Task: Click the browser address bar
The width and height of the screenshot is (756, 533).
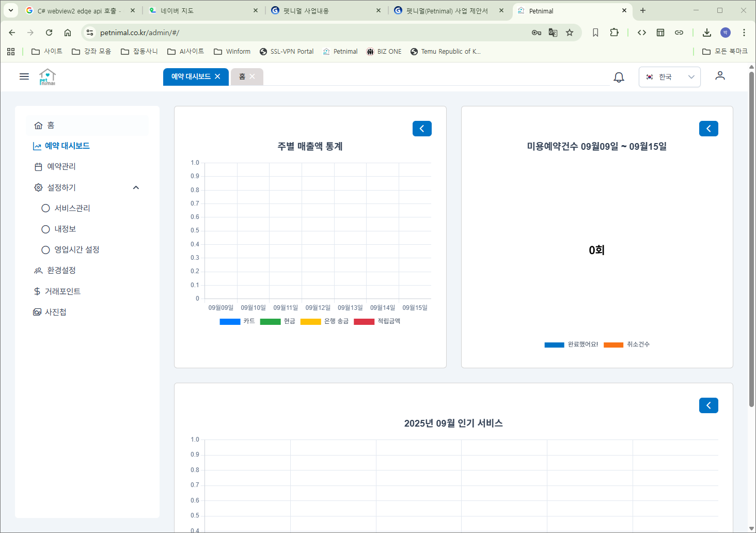Action: pos(310,33)
